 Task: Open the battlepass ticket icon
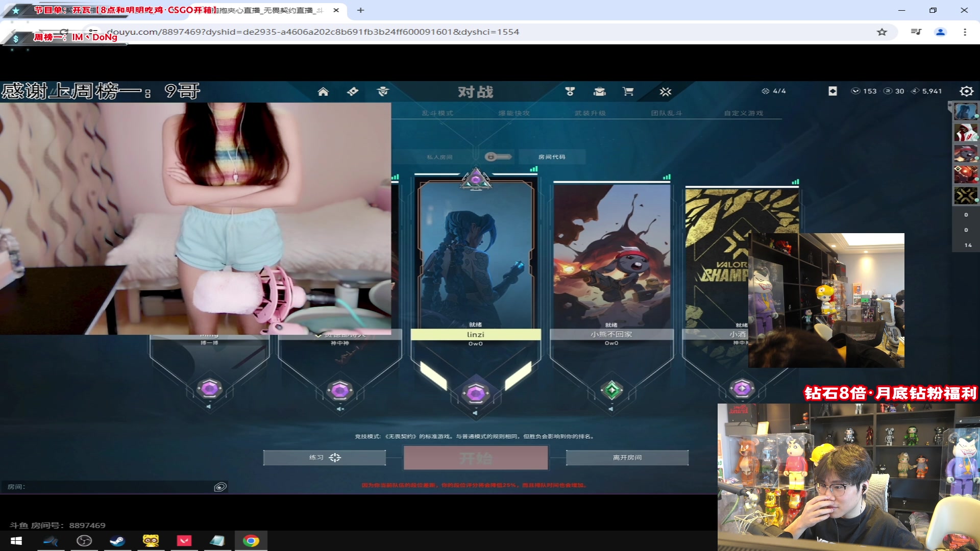tap(353, 92)
